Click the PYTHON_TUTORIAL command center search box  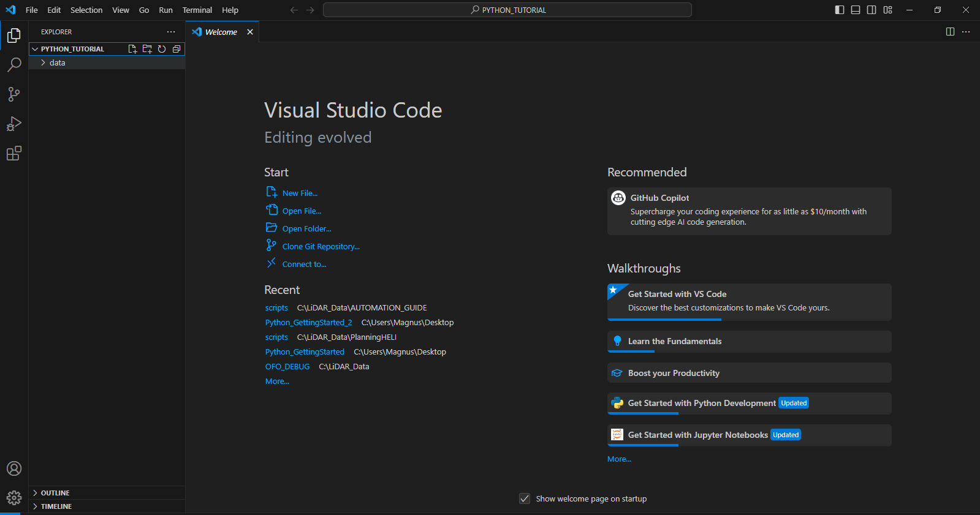pos(507,10)
